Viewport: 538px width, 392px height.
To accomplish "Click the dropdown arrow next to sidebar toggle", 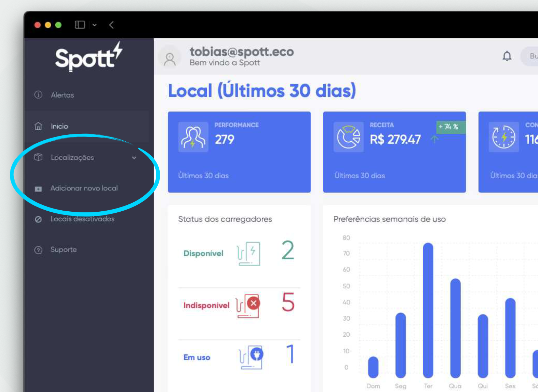I will point(95,25).
